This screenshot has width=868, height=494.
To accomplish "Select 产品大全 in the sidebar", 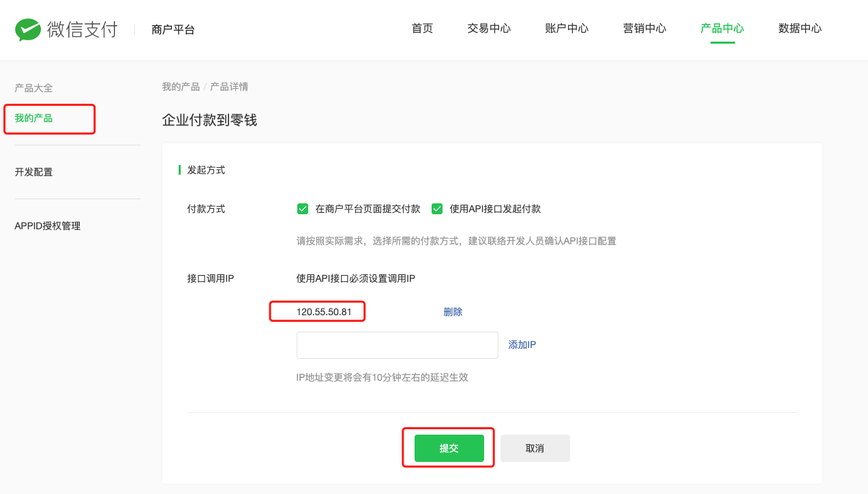I will [x=34, y=88].
